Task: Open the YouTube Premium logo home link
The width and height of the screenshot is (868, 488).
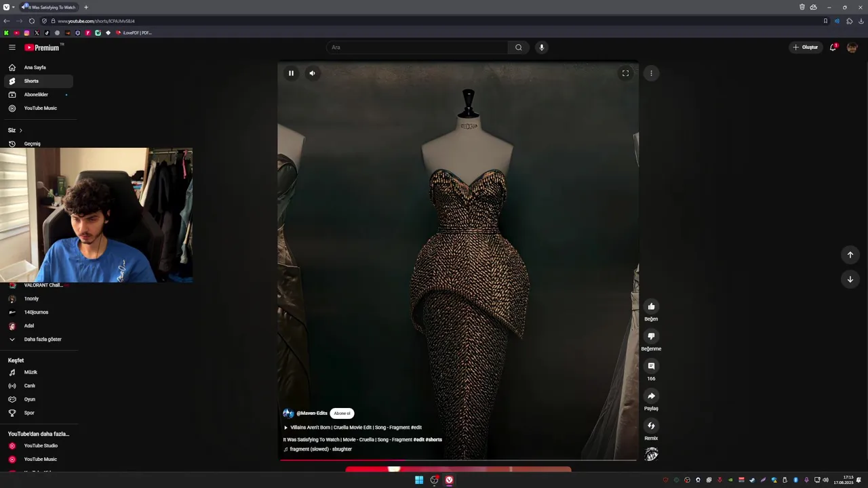Action: click(x=43, y=47)
